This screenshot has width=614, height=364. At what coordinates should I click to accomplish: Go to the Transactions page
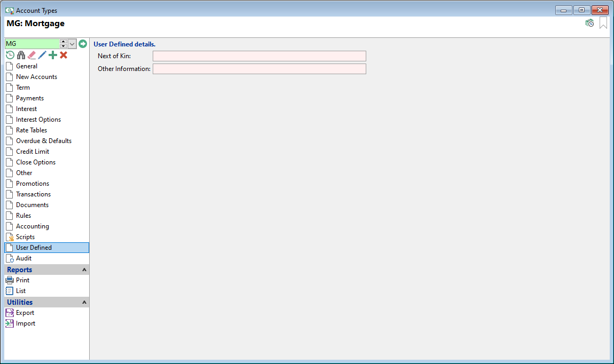tap(46, 194)
